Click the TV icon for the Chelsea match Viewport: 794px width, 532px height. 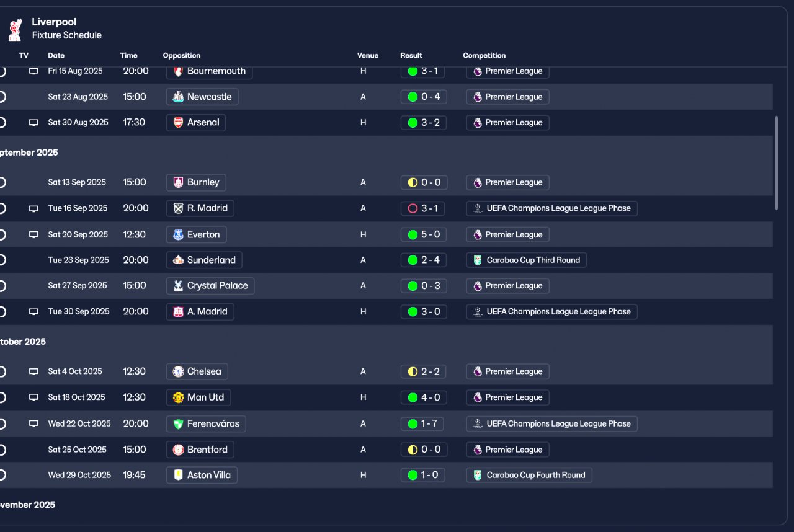(33, 372)
